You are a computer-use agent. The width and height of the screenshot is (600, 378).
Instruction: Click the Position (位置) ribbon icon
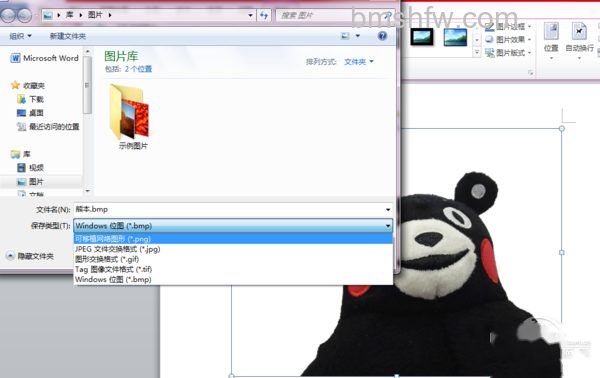[551, 31]
